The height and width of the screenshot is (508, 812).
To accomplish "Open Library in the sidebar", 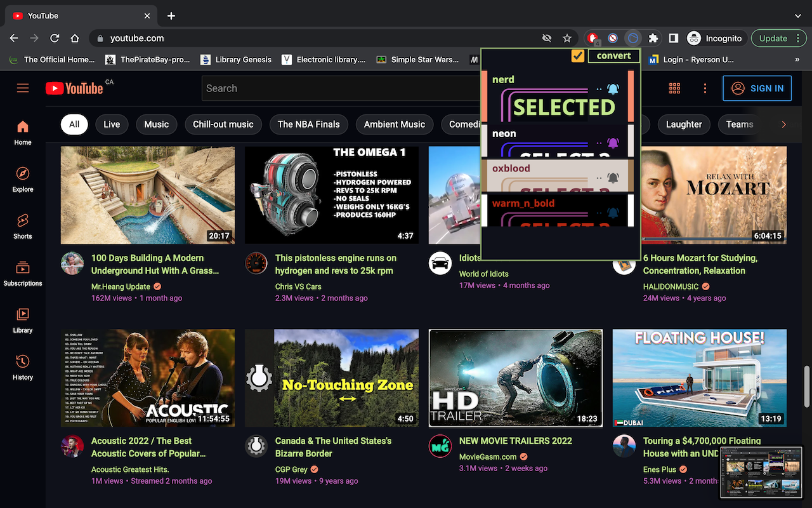I will click(x=23, y=320).
